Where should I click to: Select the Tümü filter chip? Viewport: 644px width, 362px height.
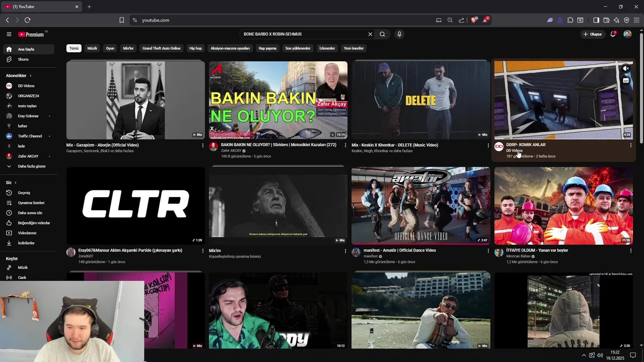tap(74, 48)
